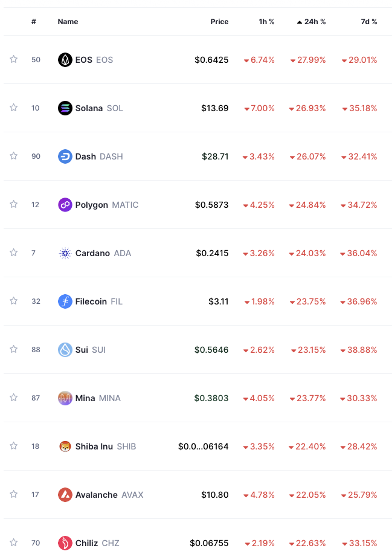Toggle watchlist star for EOS

(13, 59)
